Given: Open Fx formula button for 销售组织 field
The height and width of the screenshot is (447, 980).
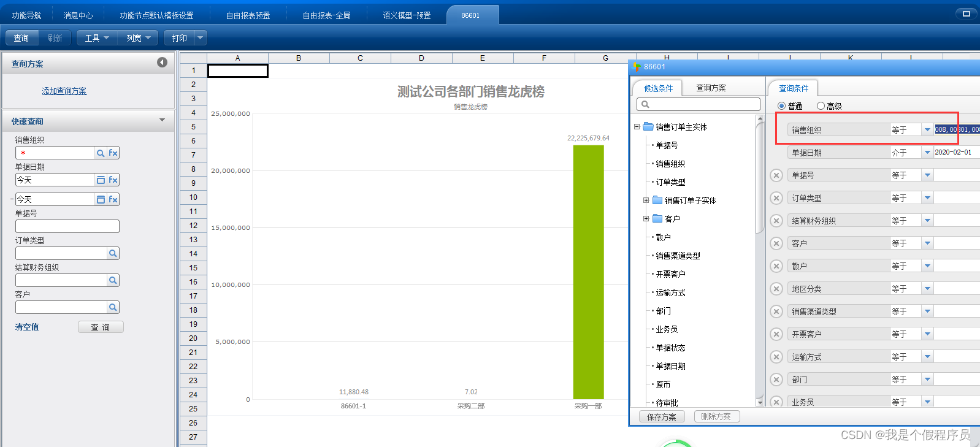Looking at the screenshot, I should point(113,153).
